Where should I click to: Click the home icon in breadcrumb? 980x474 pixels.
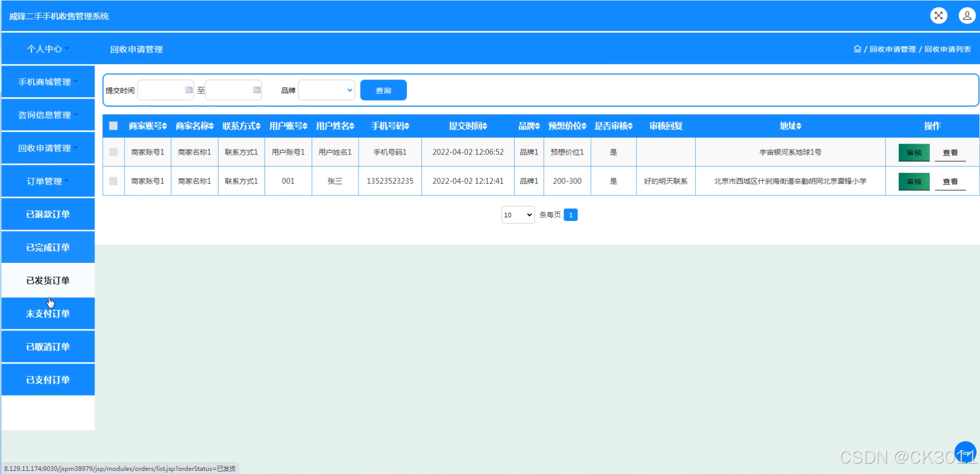tap(857, 49)
